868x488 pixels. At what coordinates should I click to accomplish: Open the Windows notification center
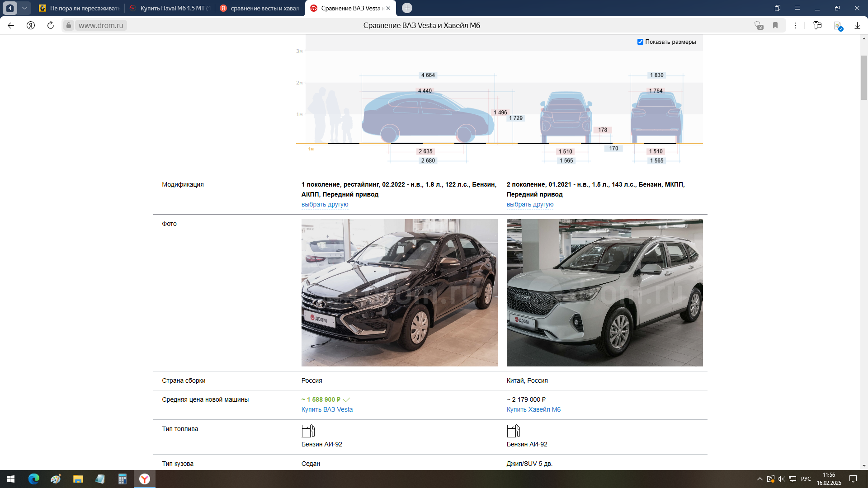click(853, 479)
